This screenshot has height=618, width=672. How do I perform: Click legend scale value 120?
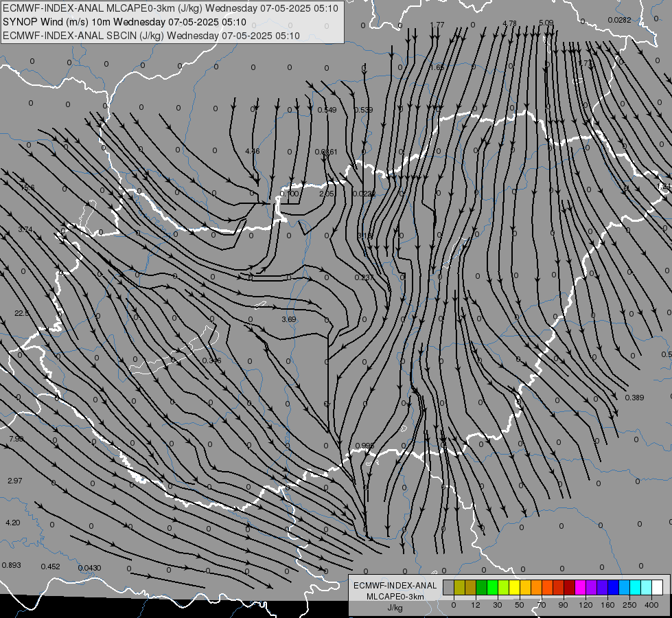[586, 605]
